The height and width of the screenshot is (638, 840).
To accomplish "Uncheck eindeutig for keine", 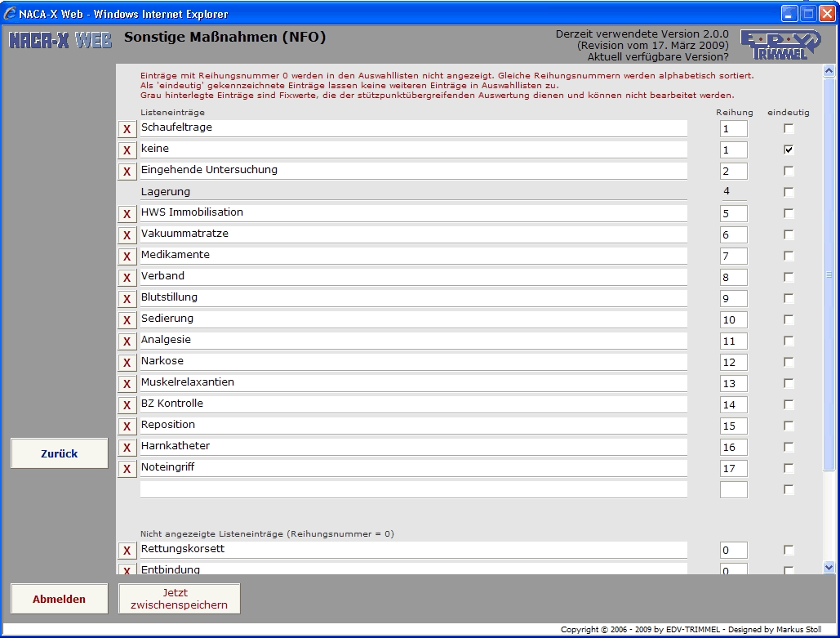I will pyautogui.click(x=789, y=149).
